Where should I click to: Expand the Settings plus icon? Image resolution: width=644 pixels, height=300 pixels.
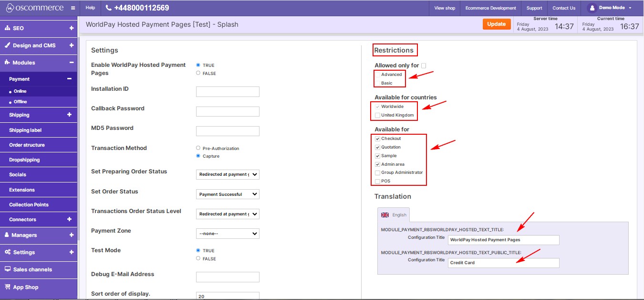(x=72, y=252)
